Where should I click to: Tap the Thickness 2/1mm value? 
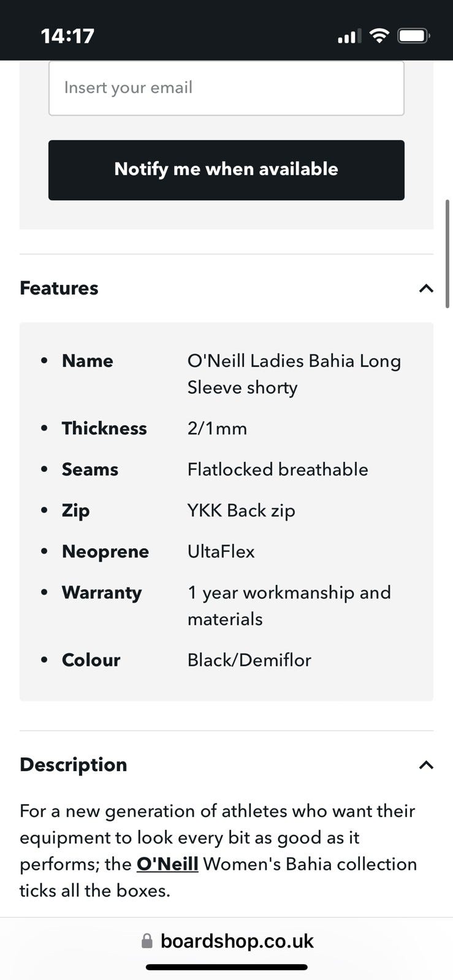pos(217,428)
